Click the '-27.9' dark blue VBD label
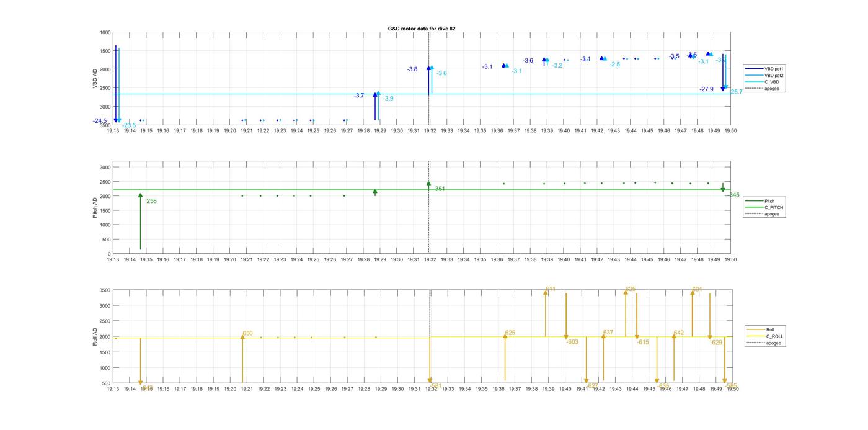 click(x=706, y=89)
